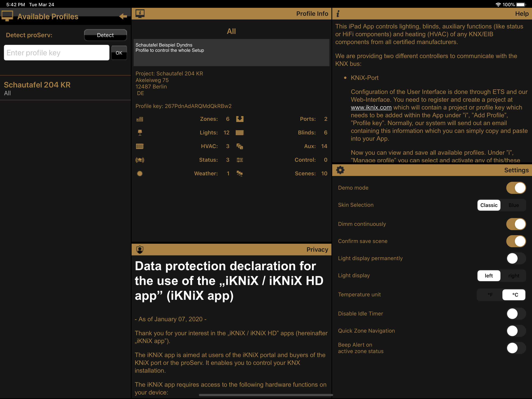Click the Control sliders icon
Screen dimensions: 532x399
[x=240, y=160]
